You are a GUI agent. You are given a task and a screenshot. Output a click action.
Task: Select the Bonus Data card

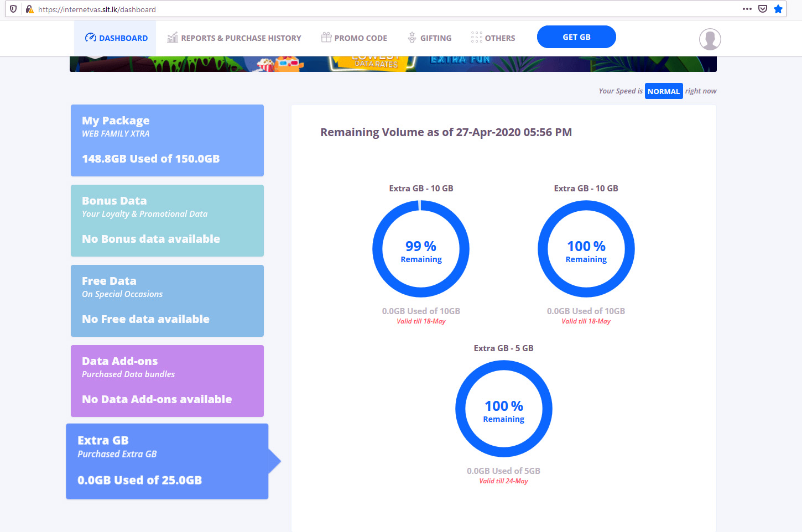pyautogui.click(x=167, y=221)
